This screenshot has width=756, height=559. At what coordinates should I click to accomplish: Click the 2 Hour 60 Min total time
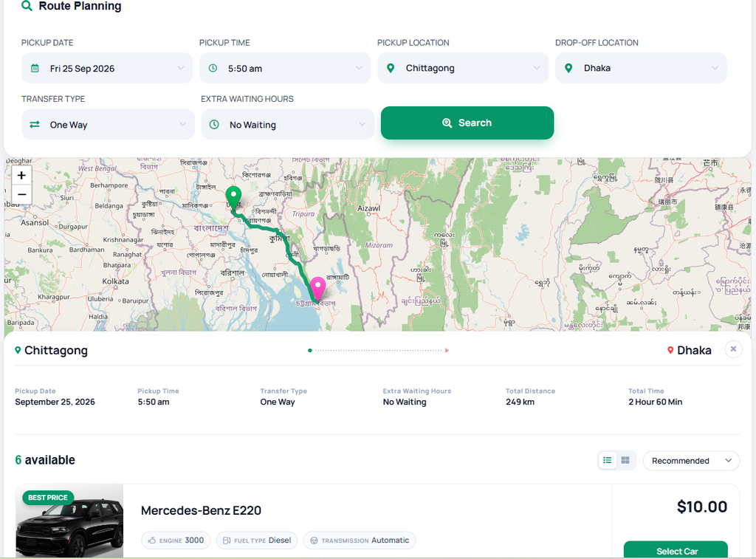point(656,402)
